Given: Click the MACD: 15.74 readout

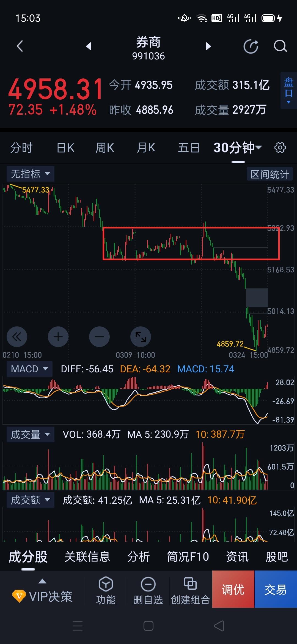Looking at the screenshot, I should point(206,369).
